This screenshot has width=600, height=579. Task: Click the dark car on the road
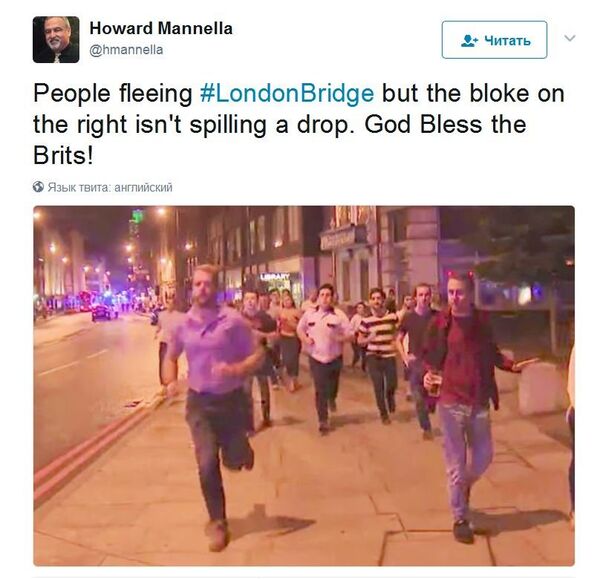coord(101,313)
